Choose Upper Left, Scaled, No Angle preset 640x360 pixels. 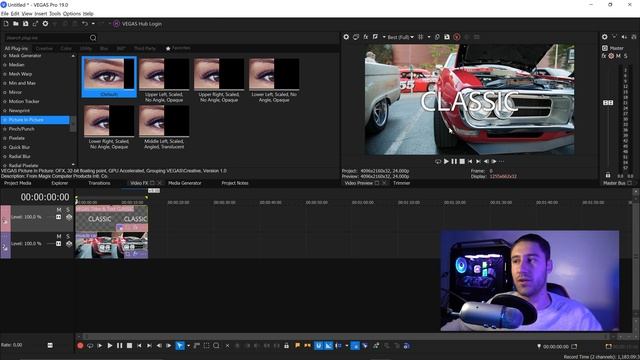pos(164,80)
